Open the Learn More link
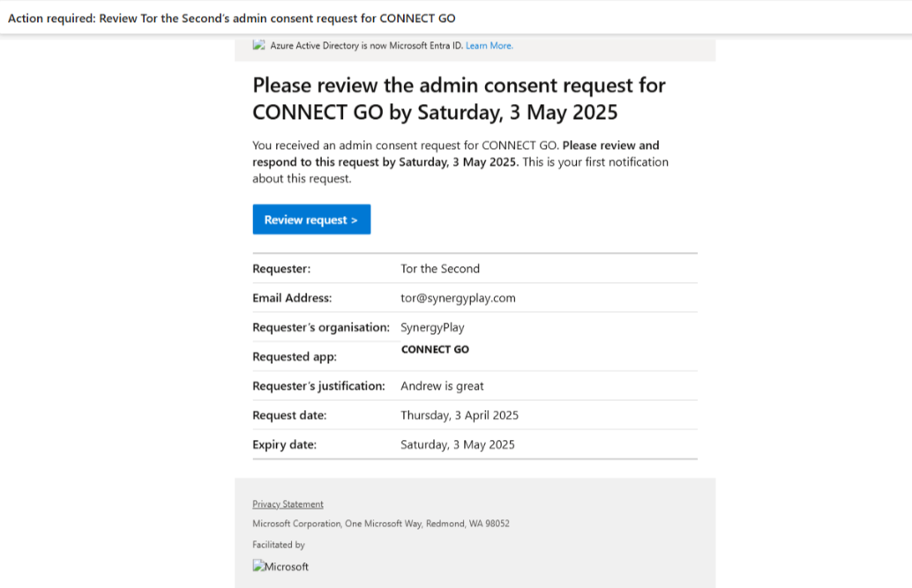This screenshot has width=912, height=588. pos(490,45)
